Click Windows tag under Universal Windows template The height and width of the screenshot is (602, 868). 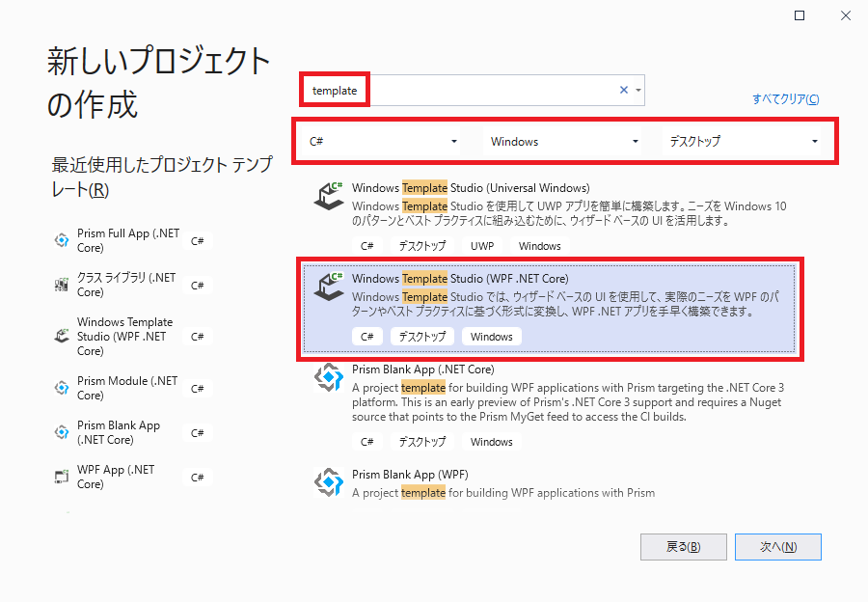540,246
